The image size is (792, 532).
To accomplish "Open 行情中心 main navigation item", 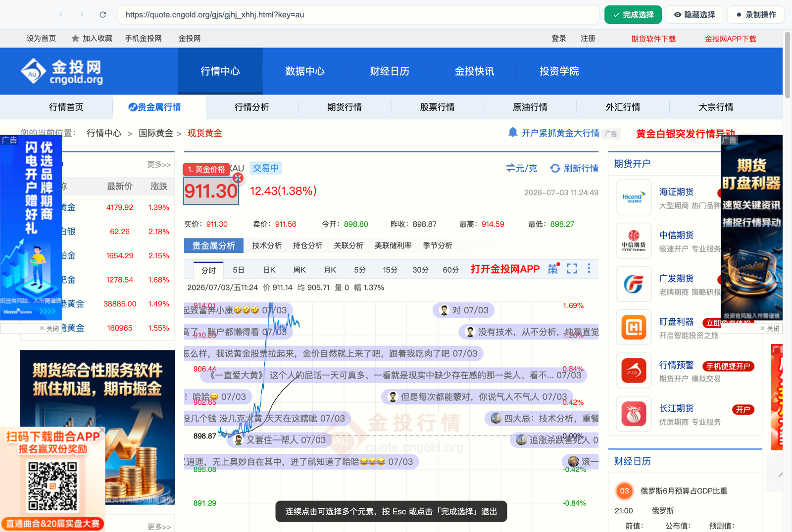I will coord(220,71).
